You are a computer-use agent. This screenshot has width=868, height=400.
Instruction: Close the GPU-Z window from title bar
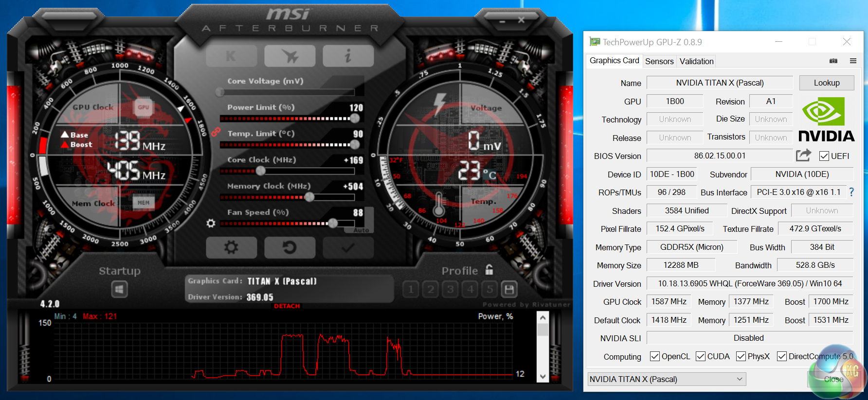pos(847,42)
